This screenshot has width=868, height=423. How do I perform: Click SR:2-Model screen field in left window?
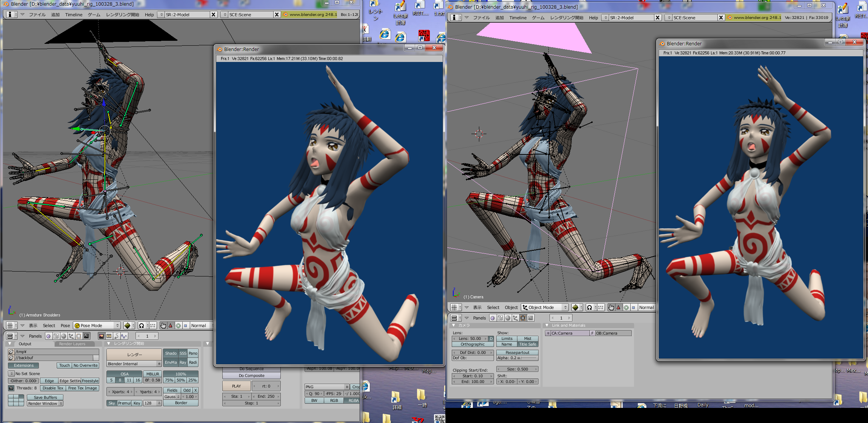pyautogui.click(x=187, y=15)
